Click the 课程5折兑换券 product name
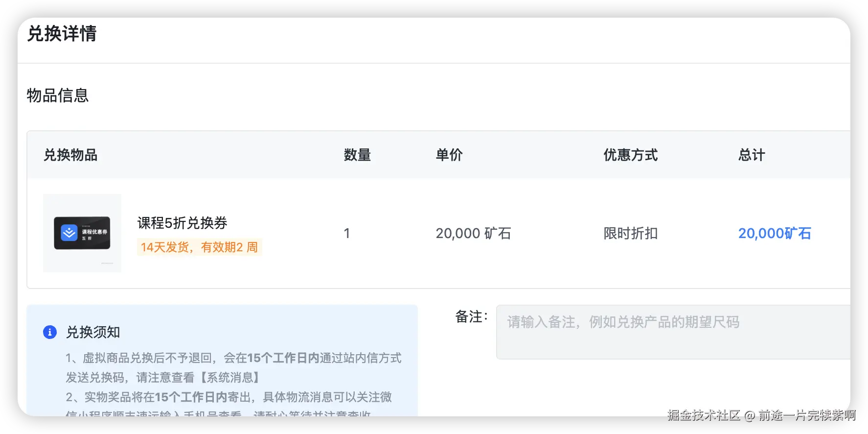Image resolution: width=868 pixels, height=434 pixels. click(182, 223)
